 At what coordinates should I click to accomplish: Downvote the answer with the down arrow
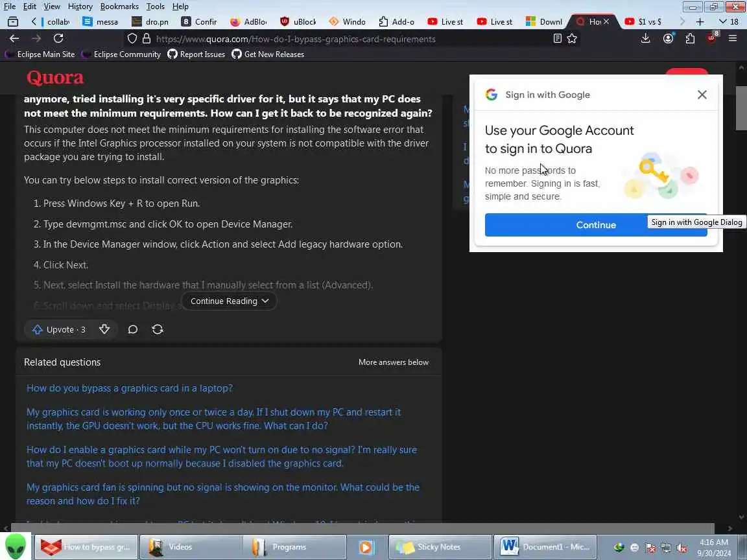coord(104,329)
